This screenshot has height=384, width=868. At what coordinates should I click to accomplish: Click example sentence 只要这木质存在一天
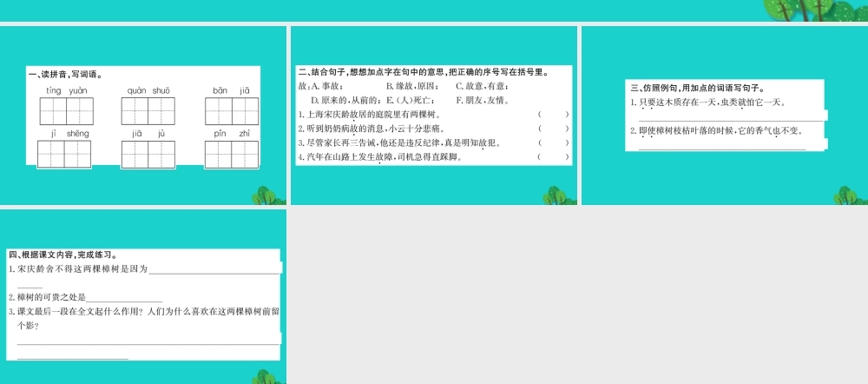tap(708, 103)
